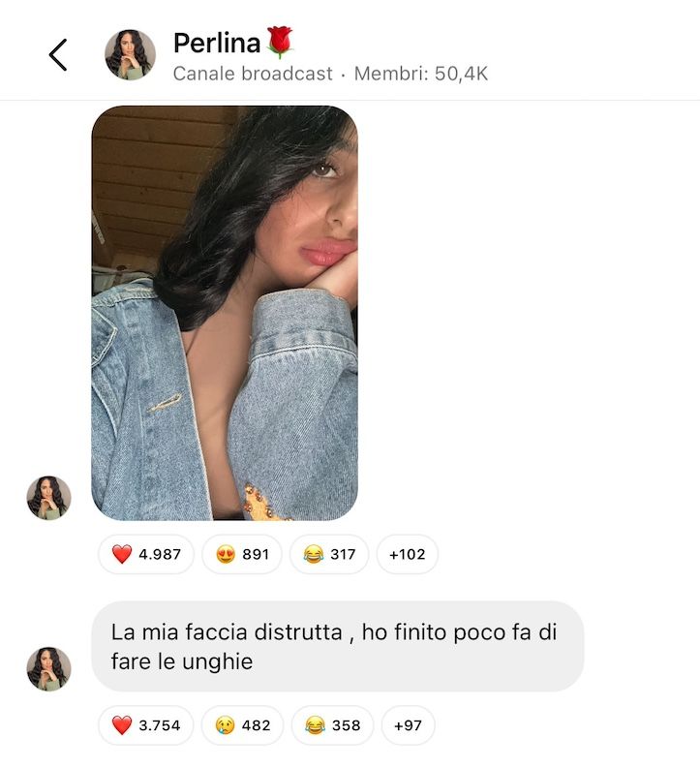Click sender avatar beside the photo message
Image resolution: width=700 pixels, height=768 pixels.
coord(49,498)
